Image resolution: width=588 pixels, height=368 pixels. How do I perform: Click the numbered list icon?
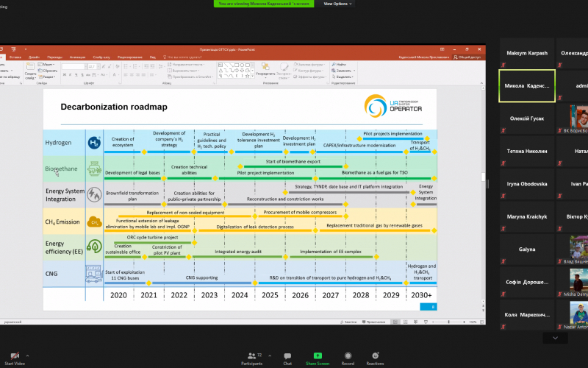pyautogui.click(x=135, y=66)
